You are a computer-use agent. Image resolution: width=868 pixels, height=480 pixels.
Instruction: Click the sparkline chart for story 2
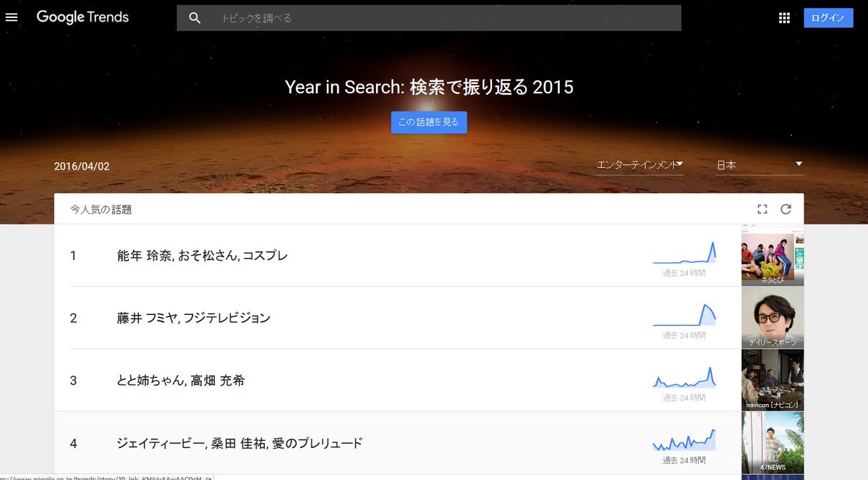tap(684, 315)
